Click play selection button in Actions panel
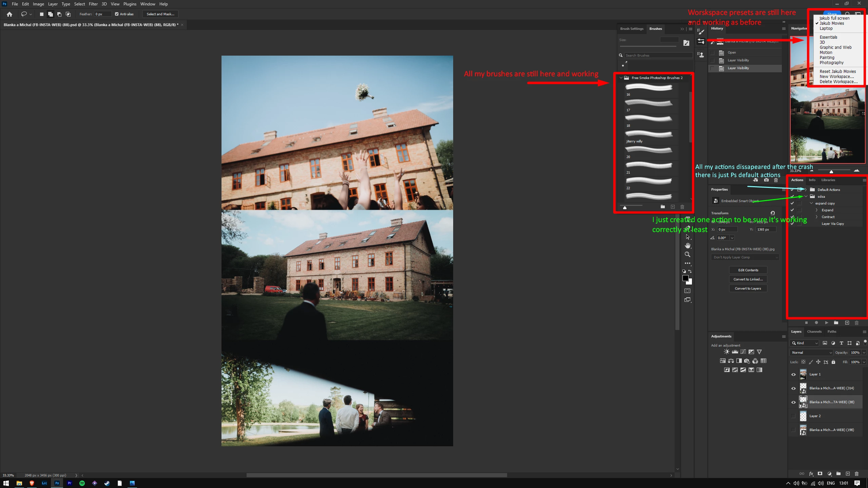Image resolution: width=868 pixels, height=488 pixels. (x=827, y=323)
